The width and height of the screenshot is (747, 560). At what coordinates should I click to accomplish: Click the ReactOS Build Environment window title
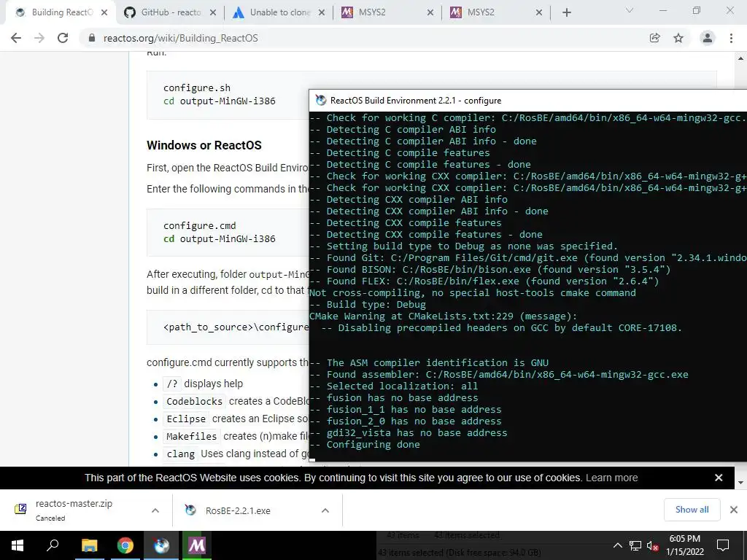415,101
